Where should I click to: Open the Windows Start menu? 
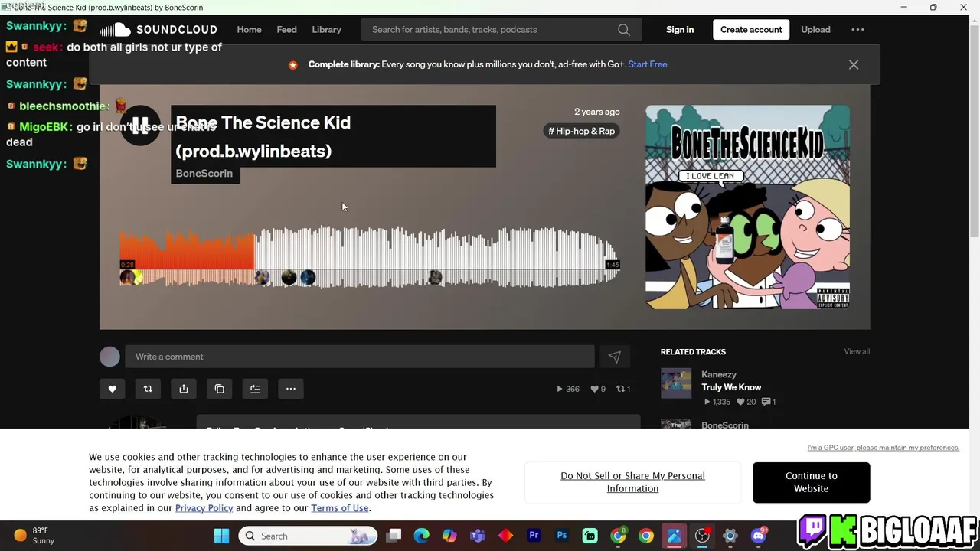(x=221, y=536)
